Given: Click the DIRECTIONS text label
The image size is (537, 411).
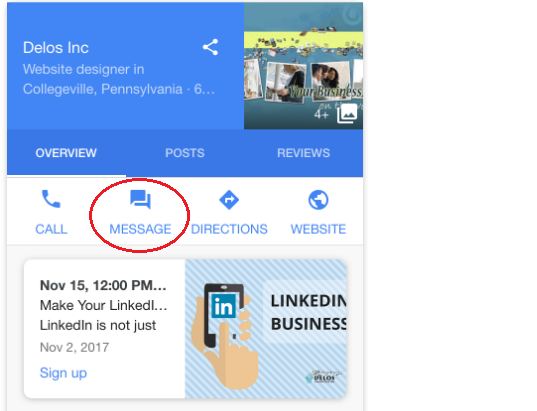Looking at the screenshot, I should pyautogui.click(x=229, y=229).
